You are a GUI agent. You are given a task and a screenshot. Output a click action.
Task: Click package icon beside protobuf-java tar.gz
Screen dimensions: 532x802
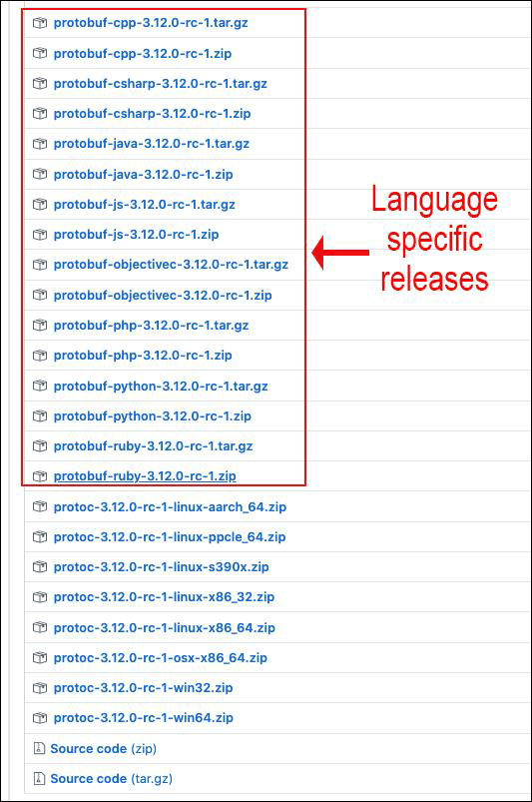tap(40, 144)
